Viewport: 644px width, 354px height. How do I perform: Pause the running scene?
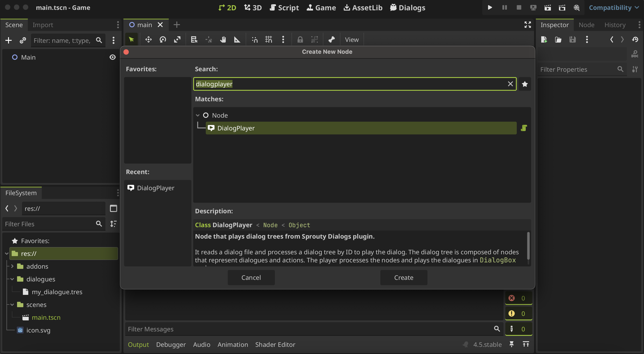(x=504, y=7)
